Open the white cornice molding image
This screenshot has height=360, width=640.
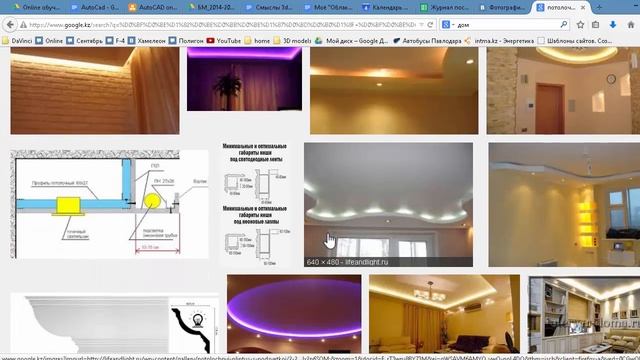(x=114, y=323)
